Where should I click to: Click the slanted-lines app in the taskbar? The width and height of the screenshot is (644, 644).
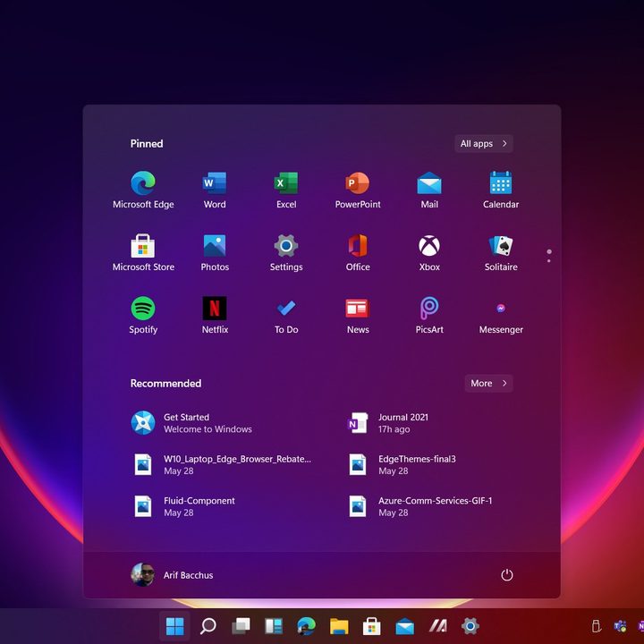[437, 626]
